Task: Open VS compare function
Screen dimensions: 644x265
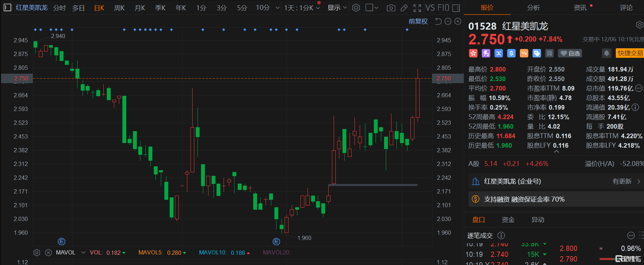Action: pyautogui.click(x=430, y=8)
